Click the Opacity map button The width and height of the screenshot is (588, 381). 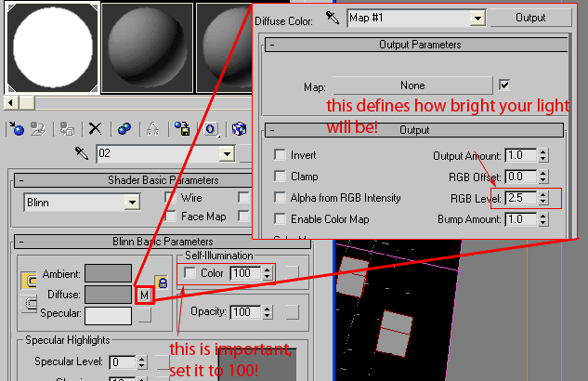point(292,312)
